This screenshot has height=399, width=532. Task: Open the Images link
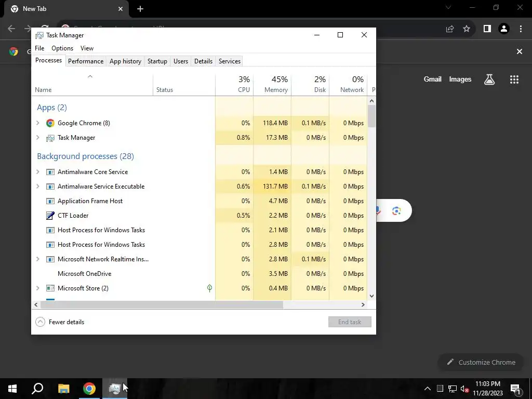pyautogui.click(x=460, y=79)
